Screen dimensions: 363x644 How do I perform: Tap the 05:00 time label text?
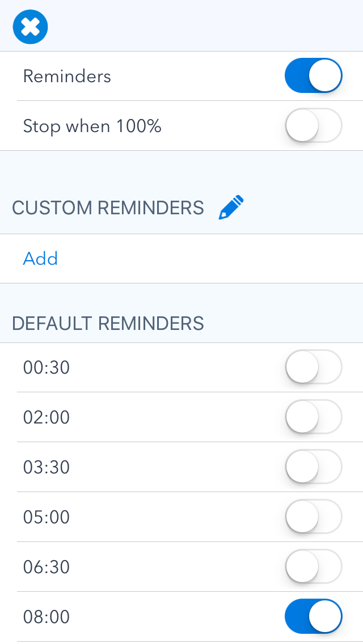[47, 518]
